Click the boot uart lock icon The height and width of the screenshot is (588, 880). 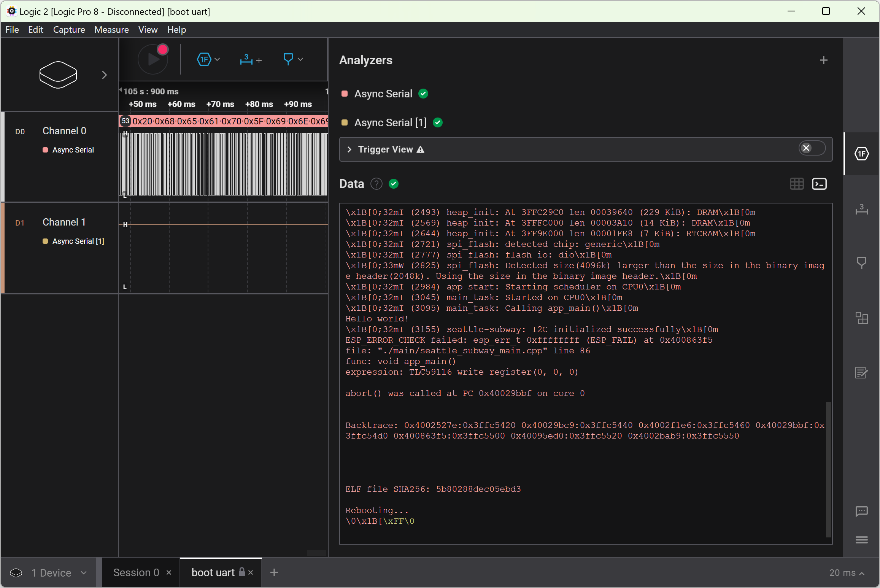pos(241,572)
